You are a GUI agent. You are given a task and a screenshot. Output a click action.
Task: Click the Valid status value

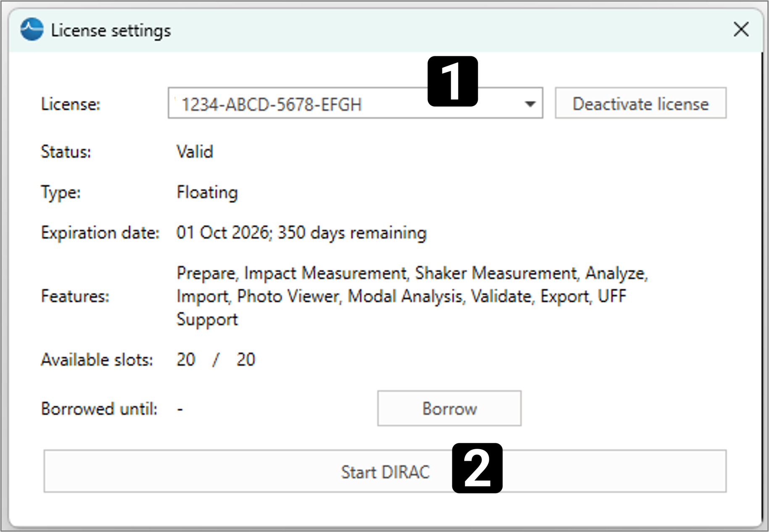195,152
